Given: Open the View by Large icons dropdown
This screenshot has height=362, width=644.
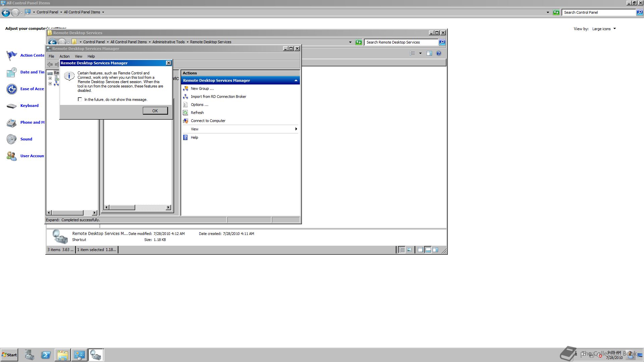Looking at the screenshot, I should [x=604, y=29].
